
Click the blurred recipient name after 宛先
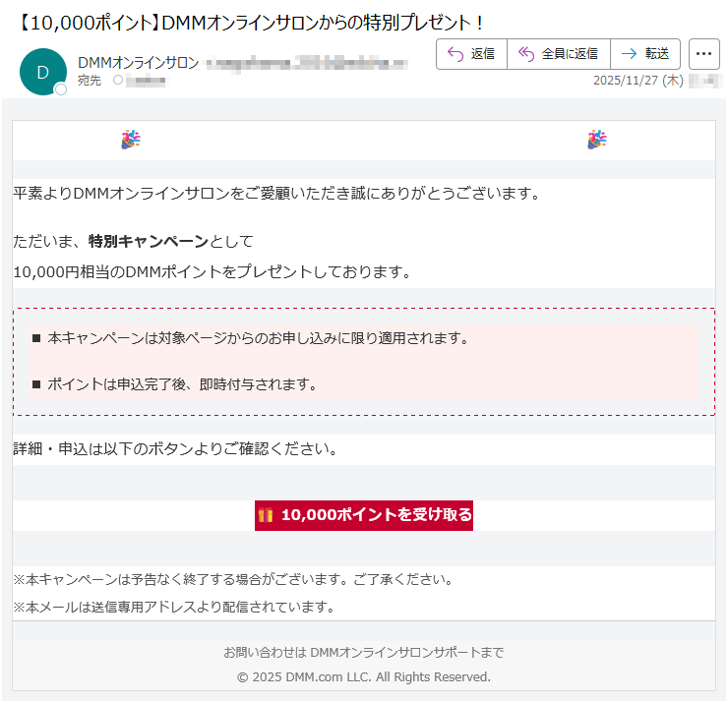[146, 81]
